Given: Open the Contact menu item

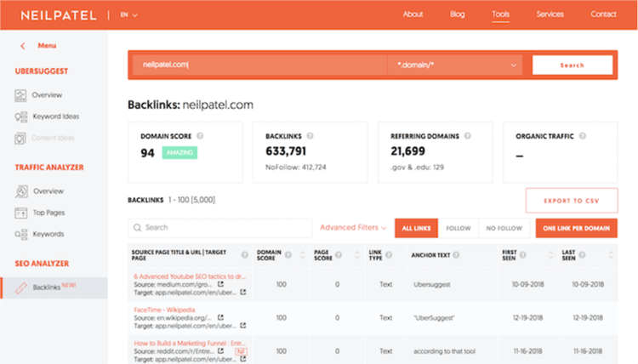Looking at the screenshot, I should (603, 14).
